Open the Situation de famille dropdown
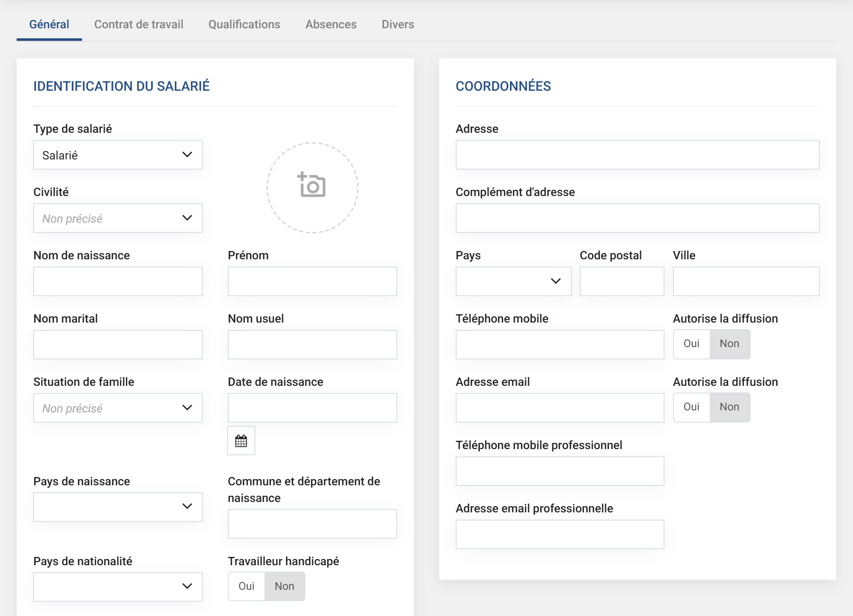The image size is (853, 616). [118, 408]
